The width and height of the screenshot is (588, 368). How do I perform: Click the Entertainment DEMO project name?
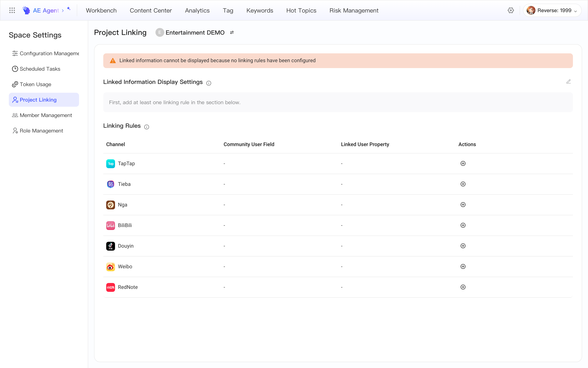195,32
